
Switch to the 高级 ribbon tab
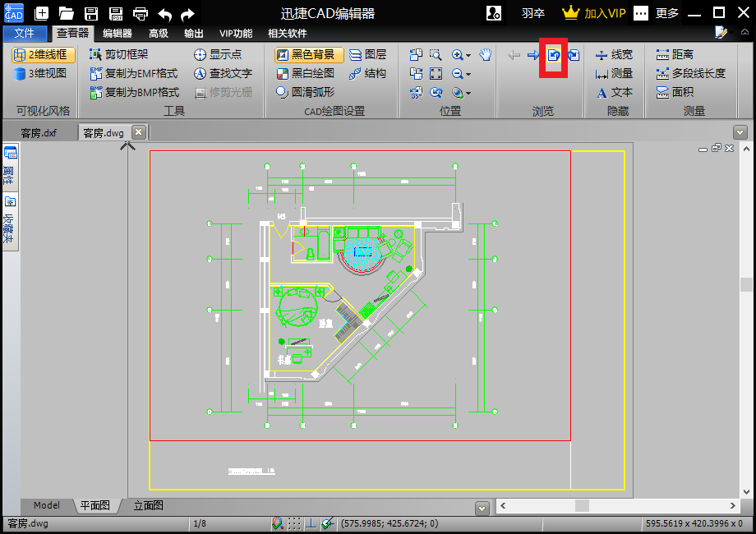pos(158,33)
